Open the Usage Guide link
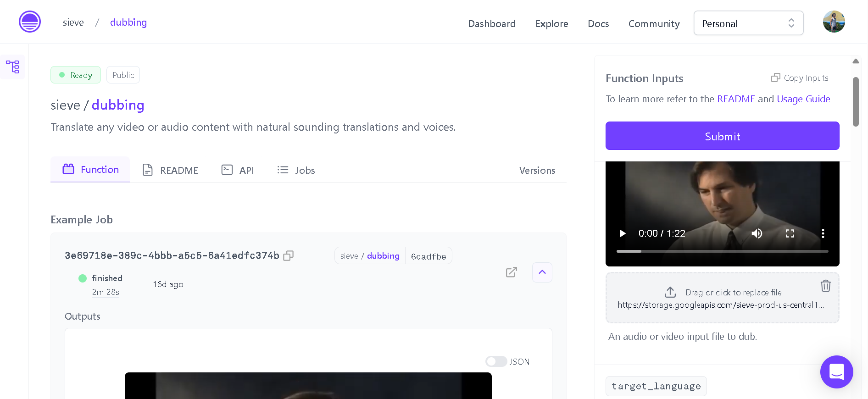The height and width of the screenshot is (399, 868). click(x=803, y=99)
